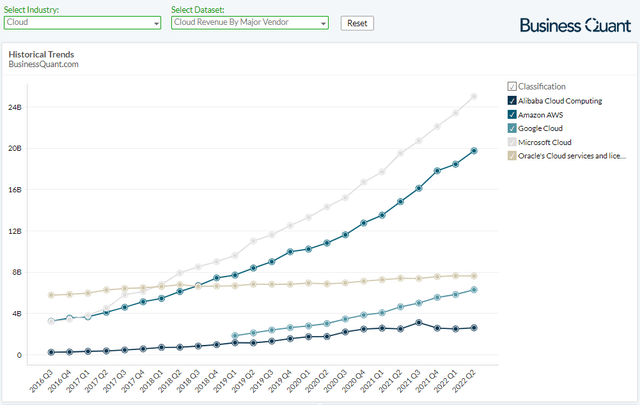This screenshot has height=405, width=640.
Task: Expand the Select Dataset dropdown
Action: click(250, 23)
